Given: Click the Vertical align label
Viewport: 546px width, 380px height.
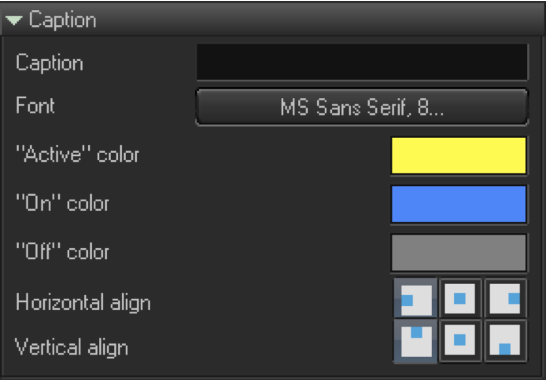Looking at the screenshot, I should pos(72,347).
